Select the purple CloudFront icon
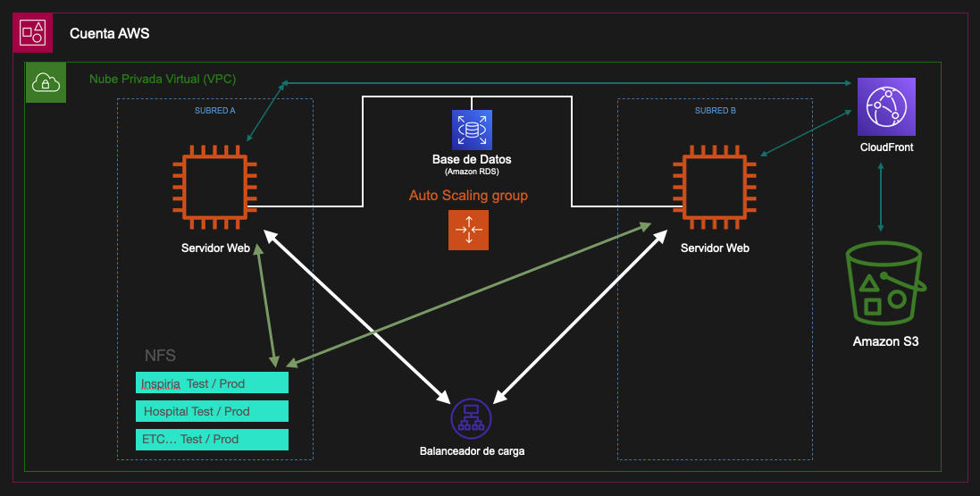Viewport: 980px width, 496px height. 886,107
